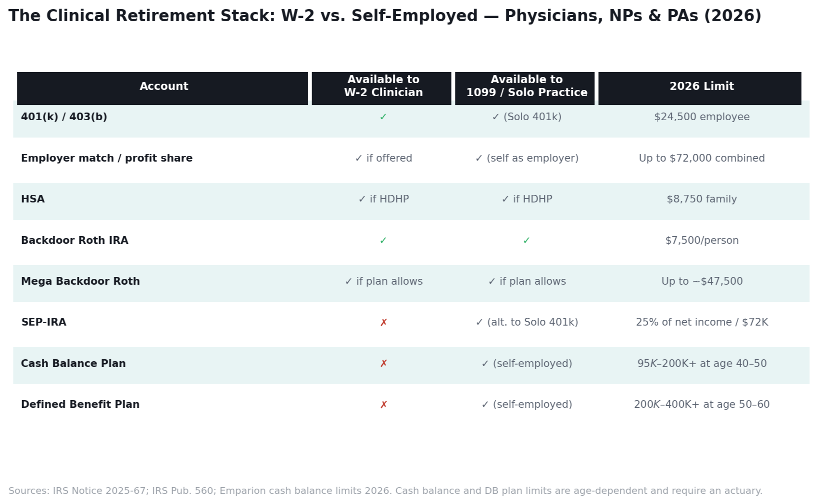Click the "$8,750 family" limit value
The width and height of the screenshot is (818, 504).
point(702,199)
